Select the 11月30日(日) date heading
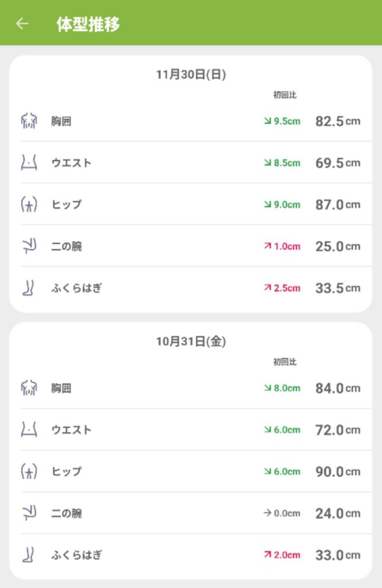 [191, 75]
